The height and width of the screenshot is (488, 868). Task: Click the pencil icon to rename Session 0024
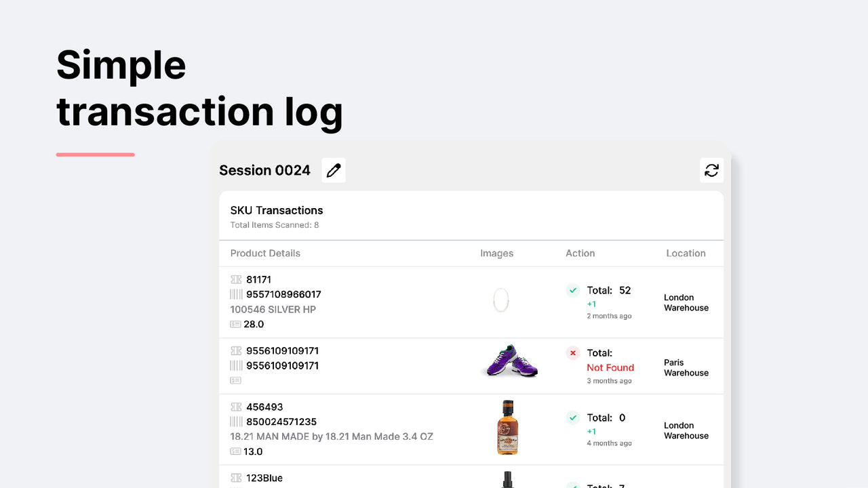tap(333, 170)
